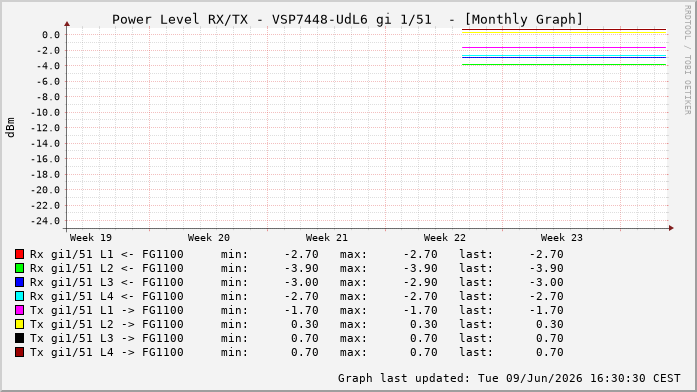Screen dimensions: 697x392
Task: Click the yellow Tx L2 legend swatch
Action: 20,324
